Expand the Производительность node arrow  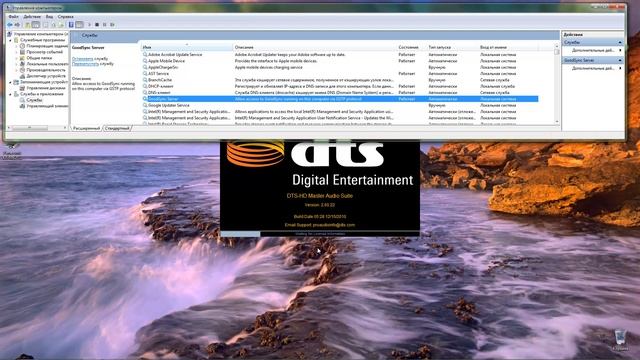[17, 70]
